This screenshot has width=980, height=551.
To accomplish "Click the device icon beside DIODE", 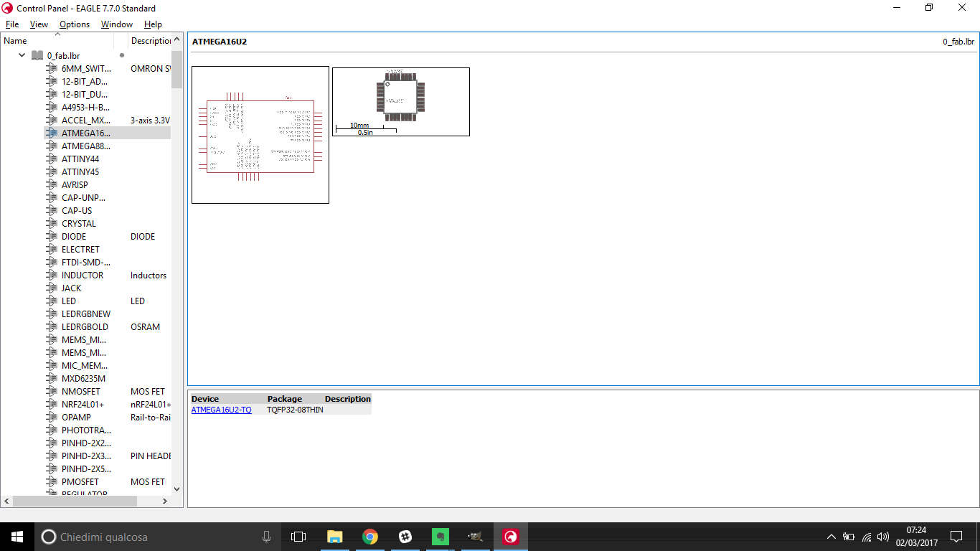I will [52, 236].
